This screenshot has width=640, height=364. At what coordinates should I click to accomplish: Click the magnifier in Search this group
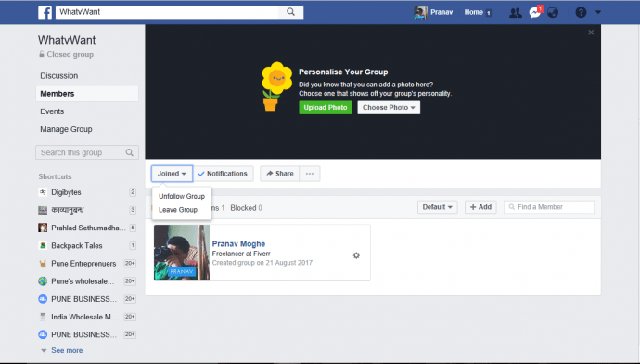click(x=130, y=153)
